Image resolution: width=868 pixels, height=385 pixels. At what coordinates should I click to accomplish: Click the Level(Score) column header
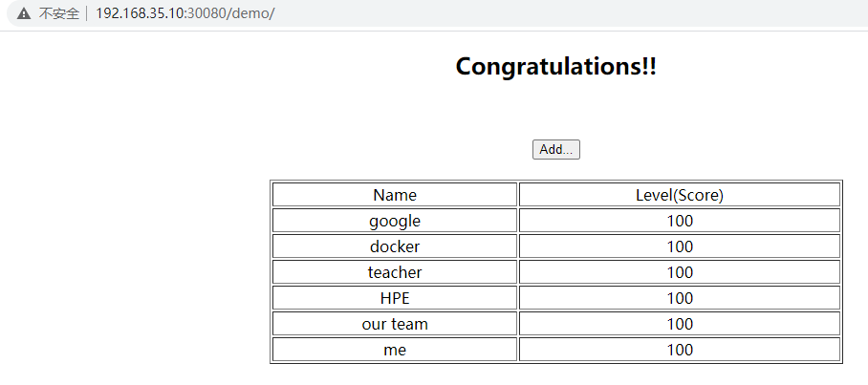[679, 195]
